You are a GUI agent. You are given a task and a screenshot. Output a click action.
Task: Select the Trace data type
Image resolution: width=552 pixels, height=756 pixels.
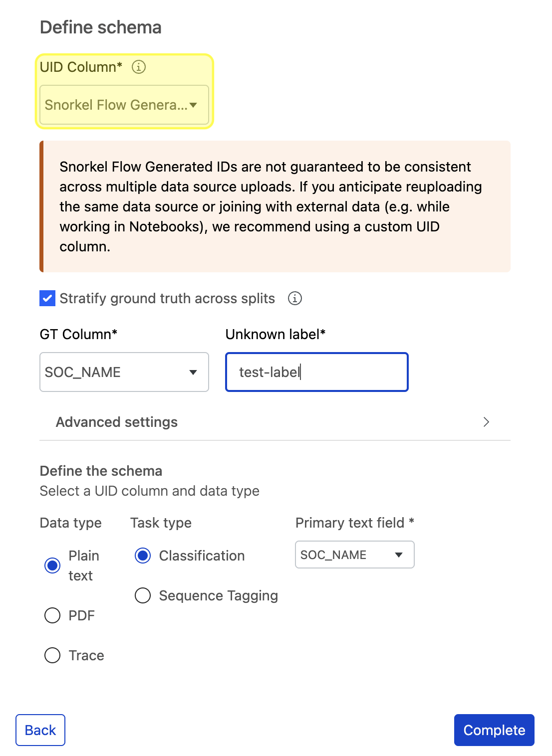tap(52, 655)
